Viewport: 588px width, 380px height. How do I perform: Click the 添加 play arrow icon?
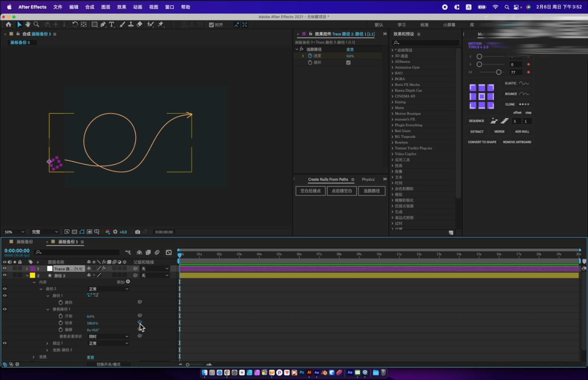[128, 282]
